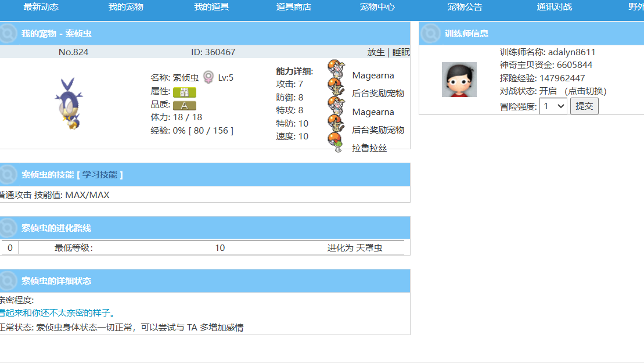Open the 冒险强度 dropdown
The image size is (644, 363).
(553, 106)
